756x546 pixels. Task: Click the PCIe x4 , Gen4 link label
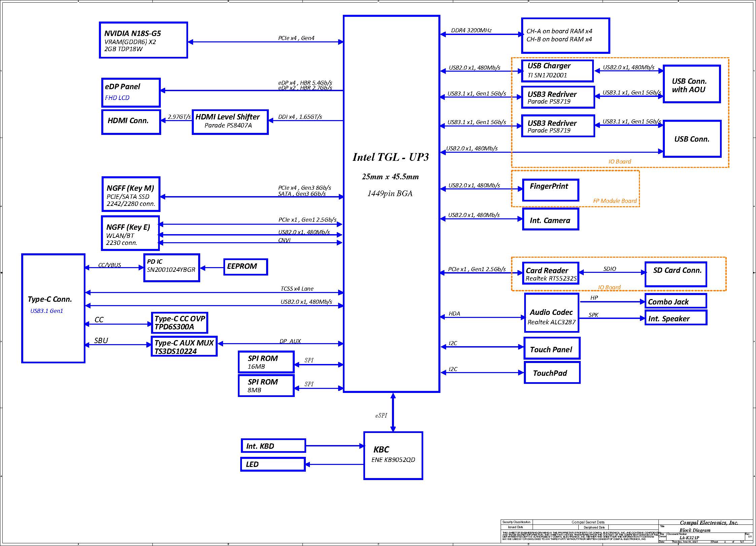tap(296, 38)
